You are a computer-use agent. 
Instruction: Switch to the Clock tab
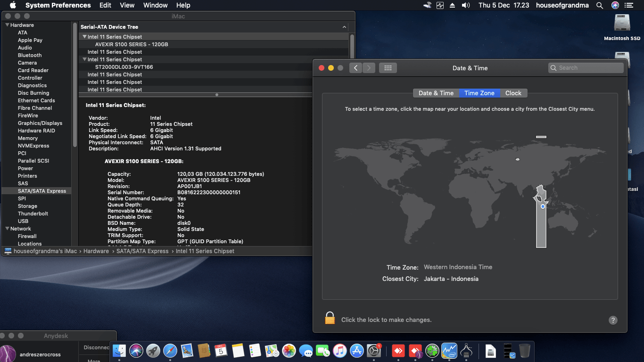coord(513,93)
